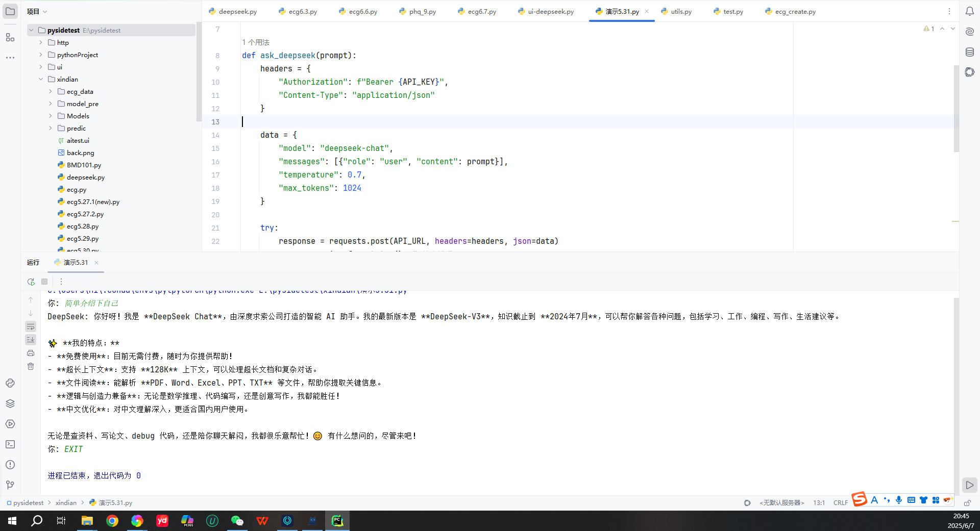Screen dimensions: 980x531
Task: Open the problems warning indicator
Action: [x=929, y=29]
